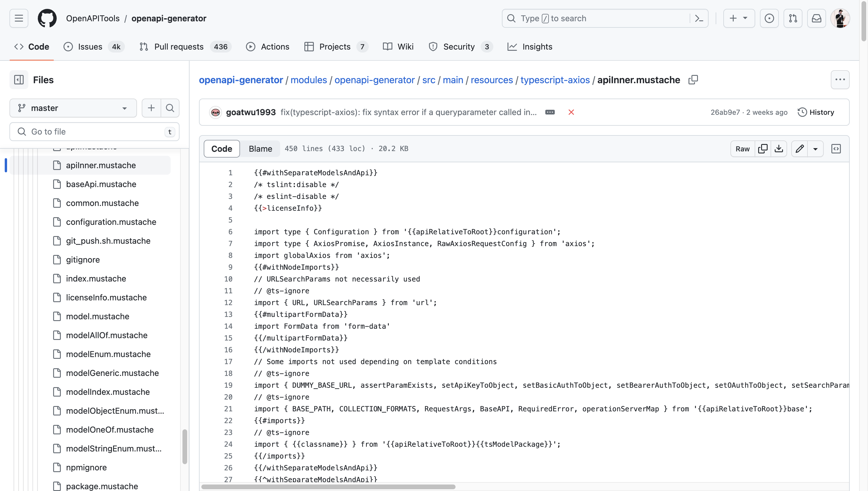Open the latest commit message link
The width and height of the screenshot is (868, 491).
(x=409, y=112)
